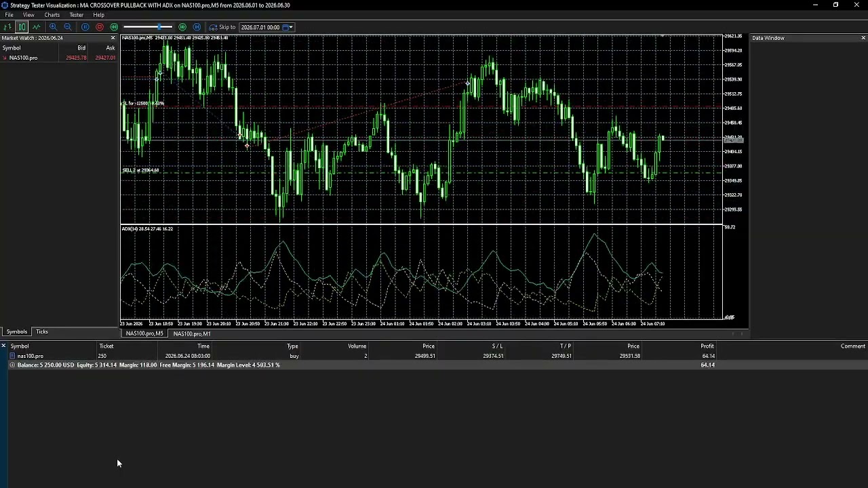Switch chart to line chart mode

[36, 27]
